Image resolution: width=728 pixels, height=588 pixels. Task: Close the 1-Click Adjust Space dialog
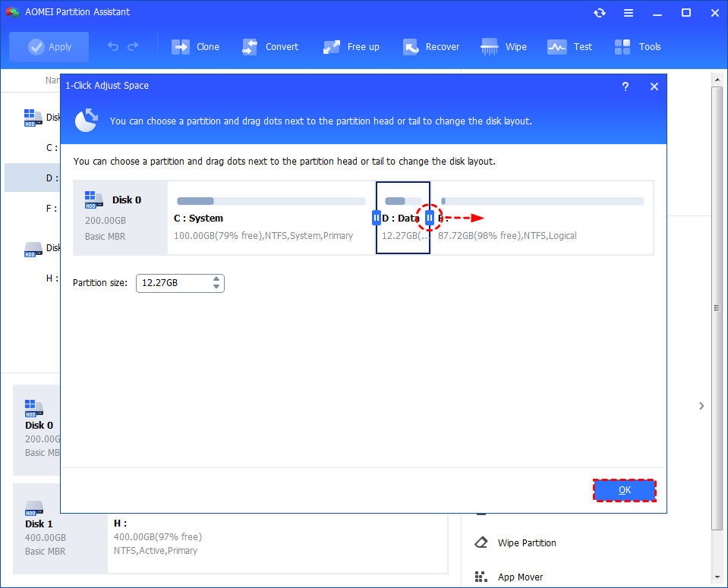(654, 86)
